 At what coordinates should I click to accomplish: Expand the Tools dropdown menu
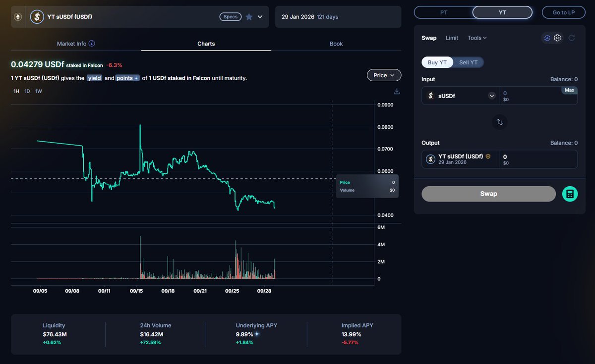pos(477,38)
